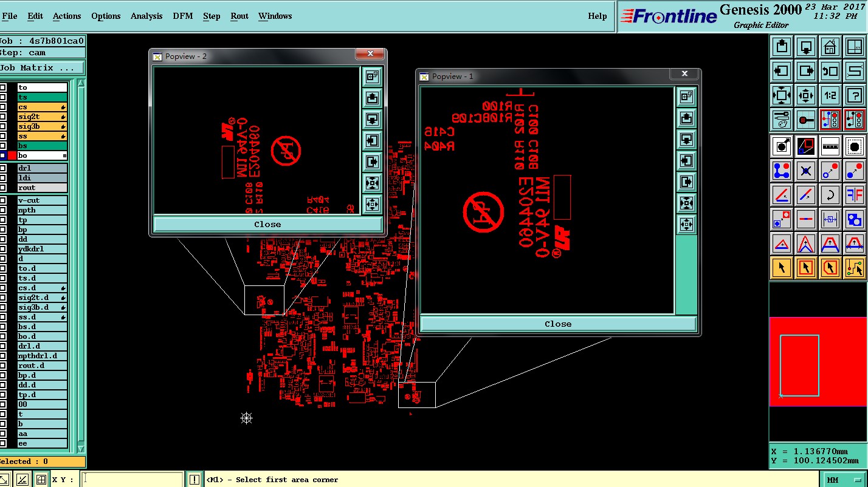The width and height of the screenshot is (868, 487).
Task: Select the 1:2 zoom scale icon
Action: (830, 95)
